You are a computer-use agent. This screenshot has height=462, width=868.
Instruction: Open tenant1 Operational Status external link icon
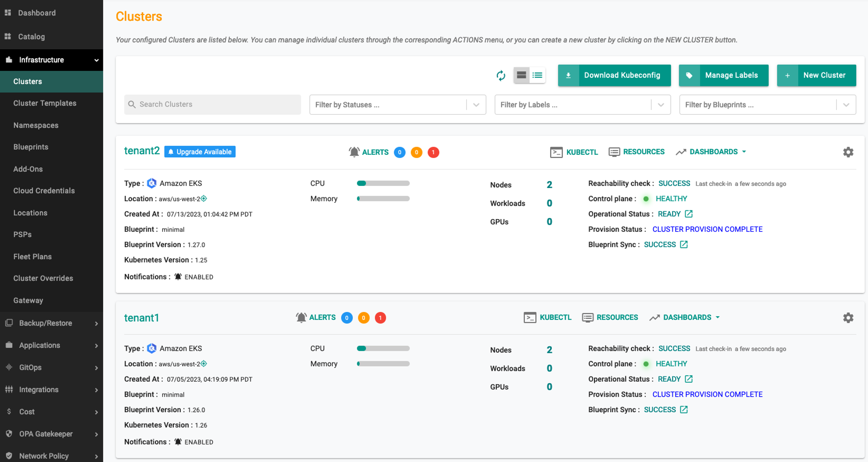688,379
